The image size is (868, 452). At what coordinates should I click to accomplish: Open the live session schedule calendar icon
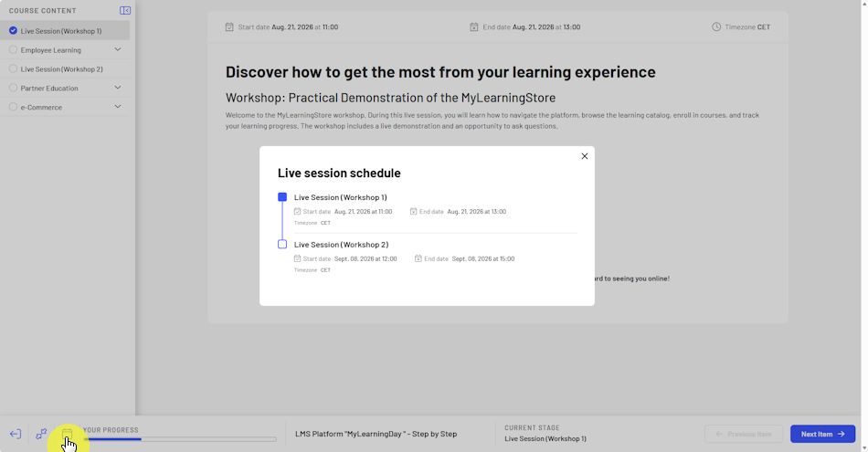point(67,435)
